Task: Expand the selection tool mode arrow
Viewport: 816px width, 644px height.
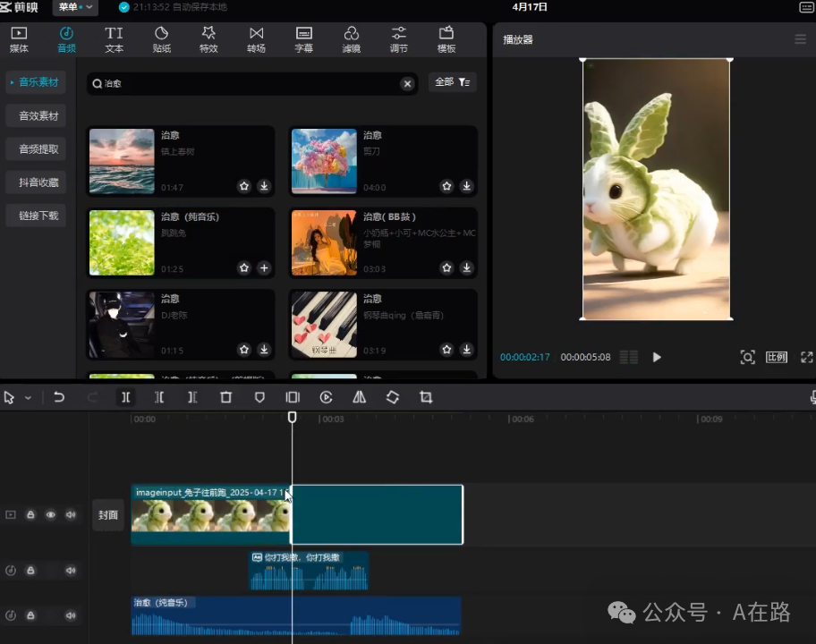Action: [28, 398]
